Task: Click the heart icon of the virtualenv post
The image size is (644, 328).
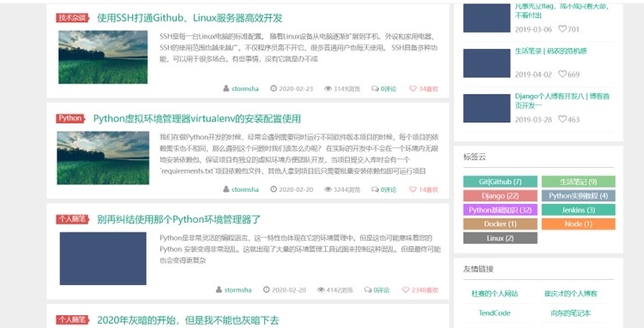Action: 412,189
